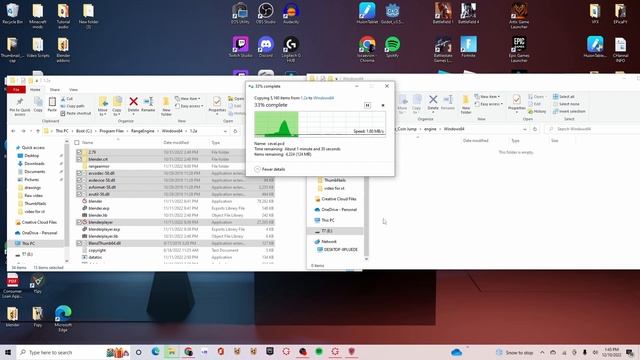This screenshot has height=360, width=640.
Task: Open Move to dropdown in 1.2a window
Action: click(x=103, y=106)
